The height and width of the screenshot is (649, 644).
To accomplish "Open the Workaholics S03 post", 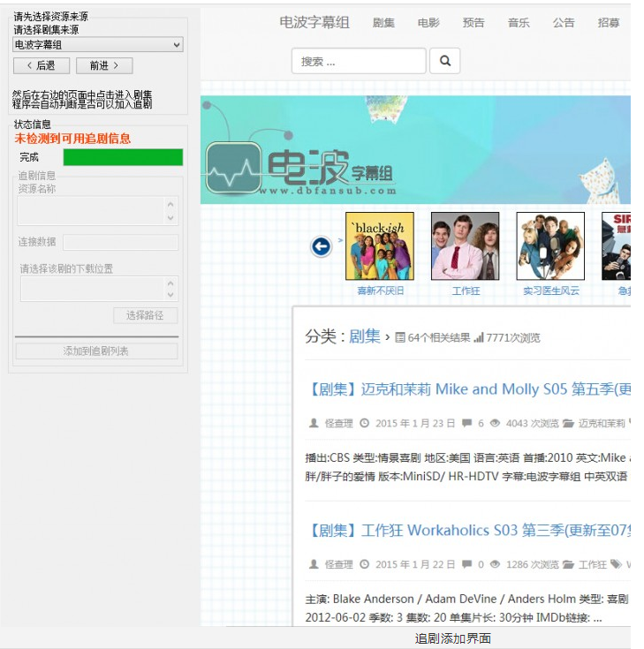I will (470, 530).
